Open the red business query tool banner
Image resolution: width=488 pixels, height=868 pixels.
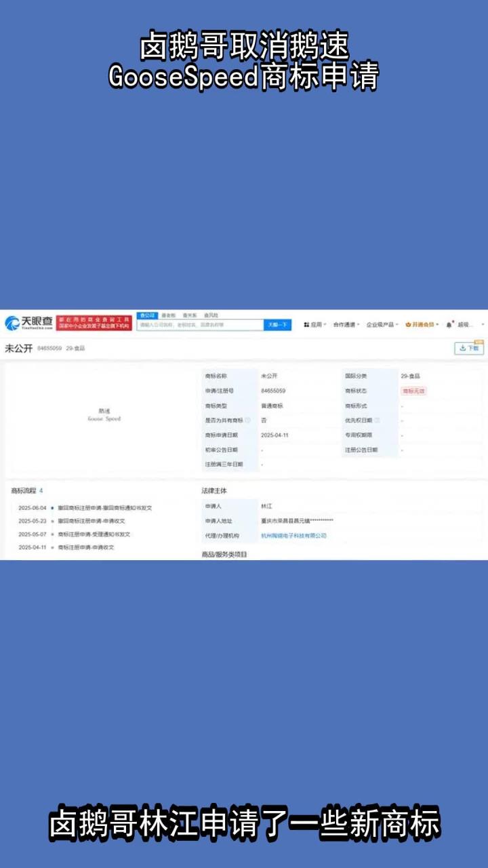click(x=94, y=323)
